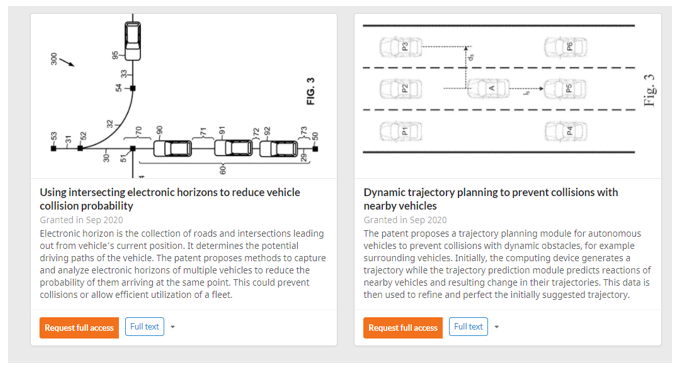Click vehicle 95 at top of left drawing
The height and width of the screenshot is (372, 679).
[x=133, y=41]
